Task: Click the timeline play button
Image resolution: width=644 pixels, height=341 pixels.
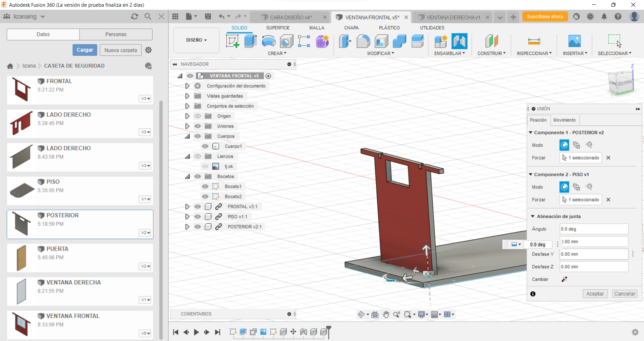Action: click(196, 332)
